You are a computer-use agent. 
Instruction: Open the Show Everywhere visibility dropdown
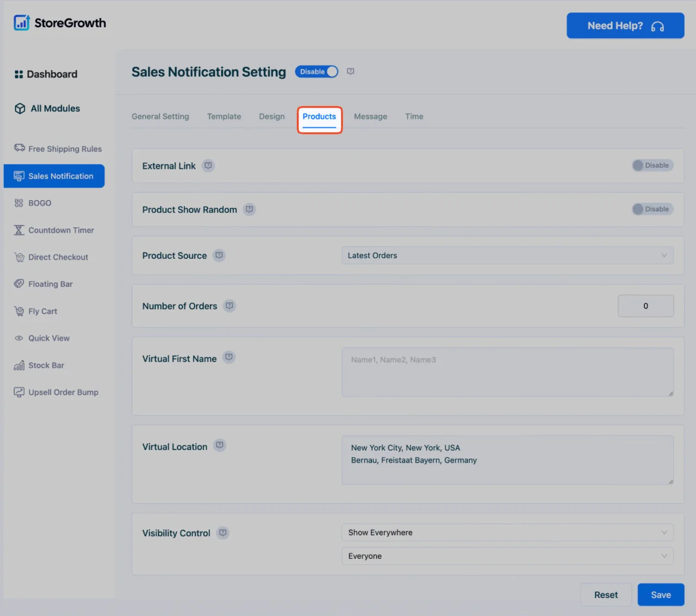[x=507, y=533]
